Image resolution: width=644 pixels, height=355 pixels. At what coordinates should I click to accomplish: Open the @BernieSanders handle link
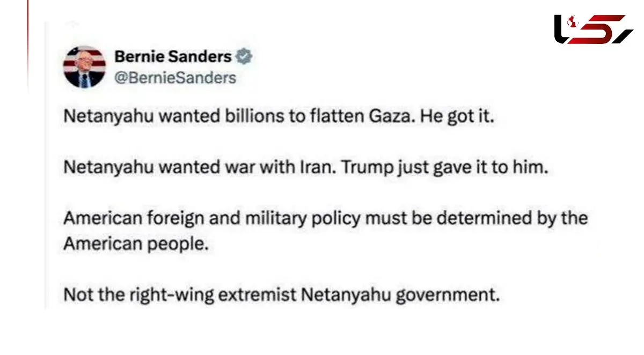point(175,78)
